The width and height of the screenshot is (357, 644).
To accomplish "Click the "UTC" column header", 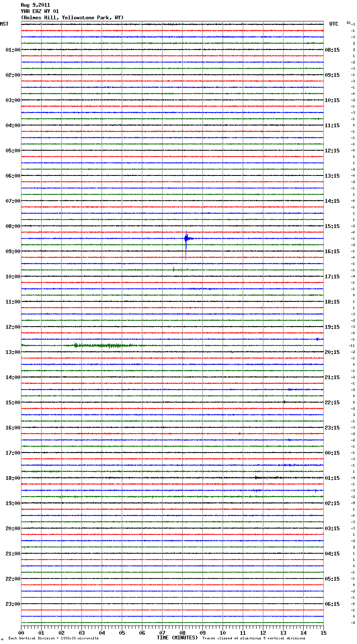I will 334,24.
